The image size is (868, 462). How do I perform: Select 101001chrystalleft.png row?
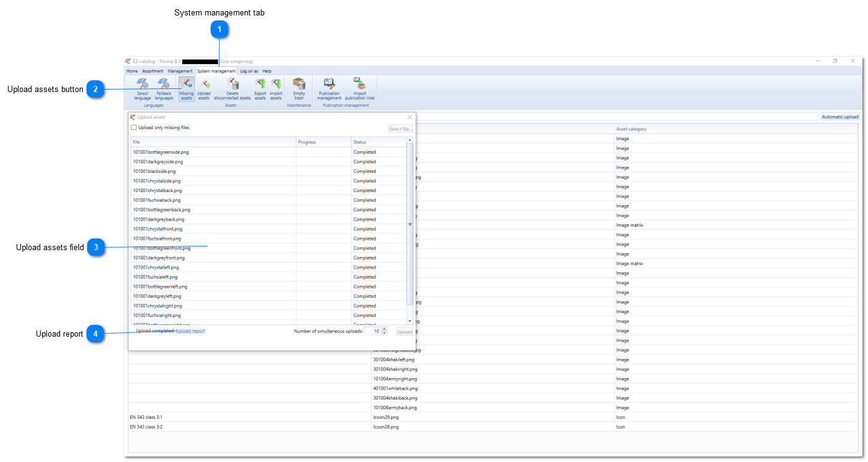click(x=268, y=267)
